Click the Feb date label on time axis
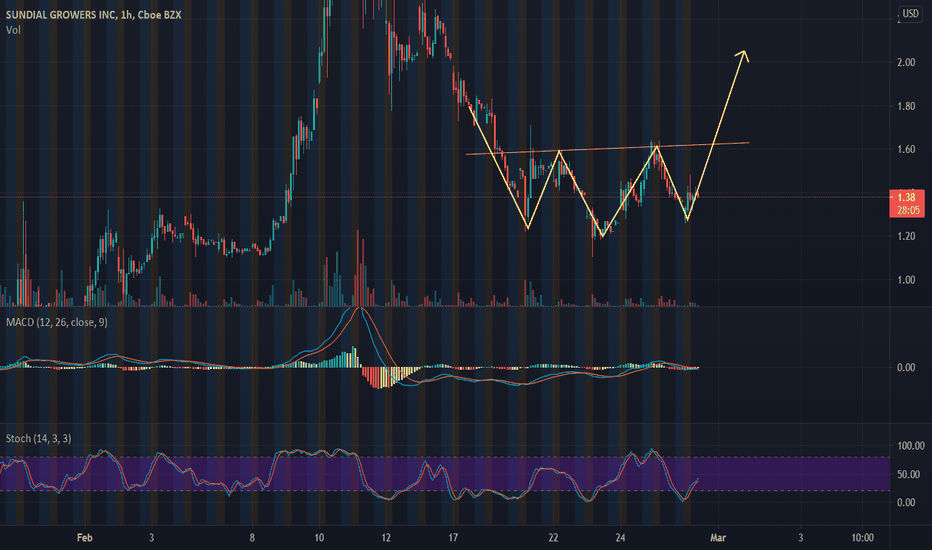This screenshot has height=550, width=932. [x=84, y=538]
